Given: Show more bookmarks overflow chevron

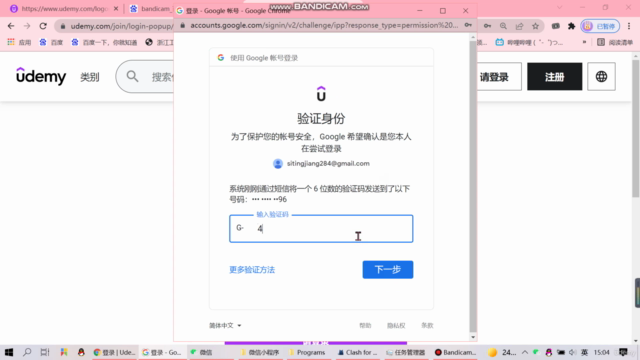Looking at the screenshot, I should click(x=584, y=42).
